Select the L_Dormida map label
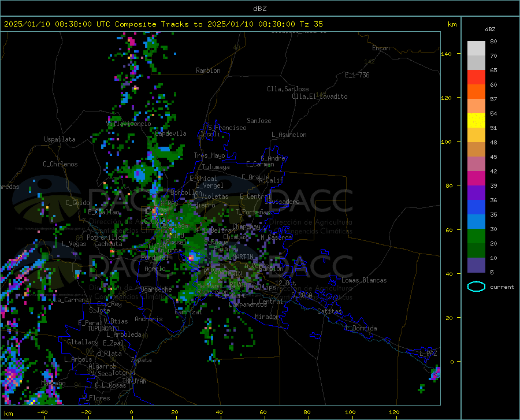 [x=361, y=328]
